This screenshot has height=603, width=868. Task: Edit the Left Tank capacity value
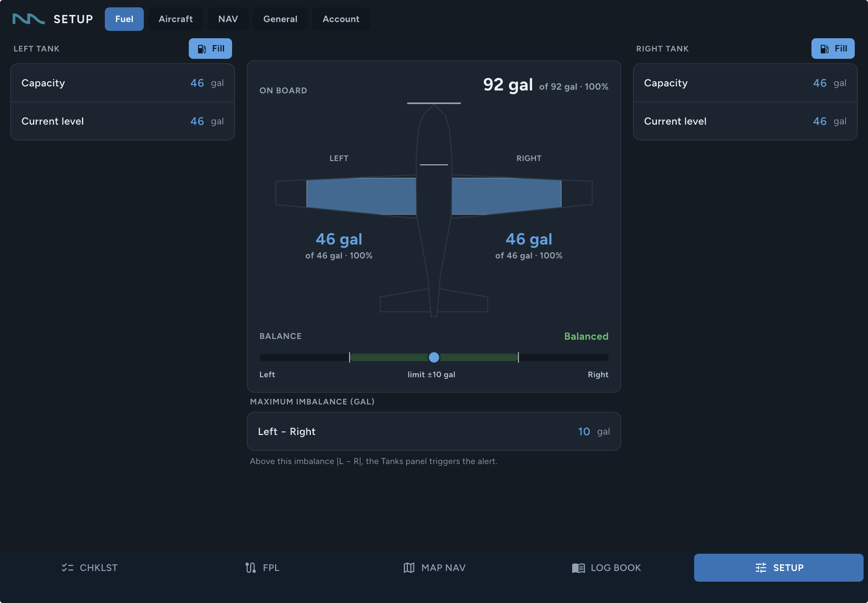(x=197, y=83)
